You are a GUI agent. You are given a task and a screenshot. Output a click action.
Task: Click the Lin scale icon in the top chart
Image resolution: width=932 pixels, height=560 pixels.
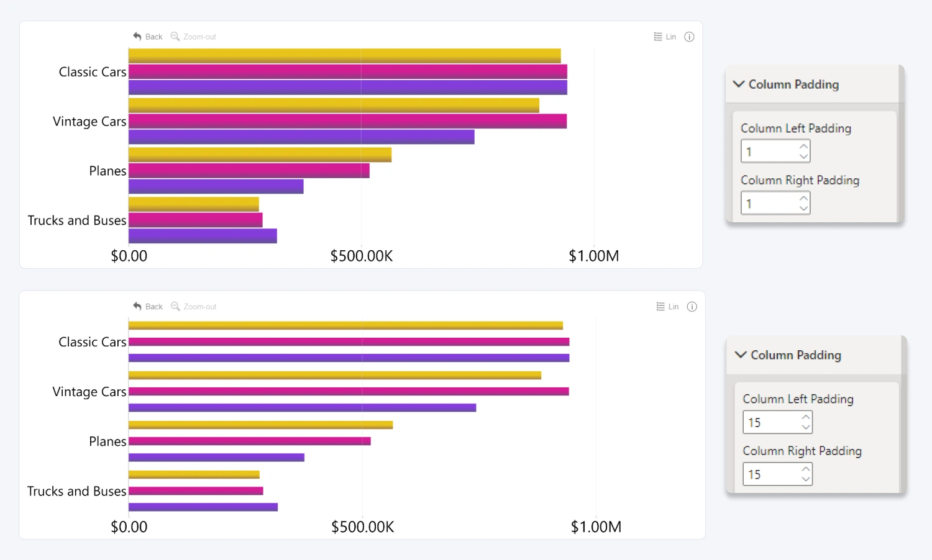click(658, 37)
